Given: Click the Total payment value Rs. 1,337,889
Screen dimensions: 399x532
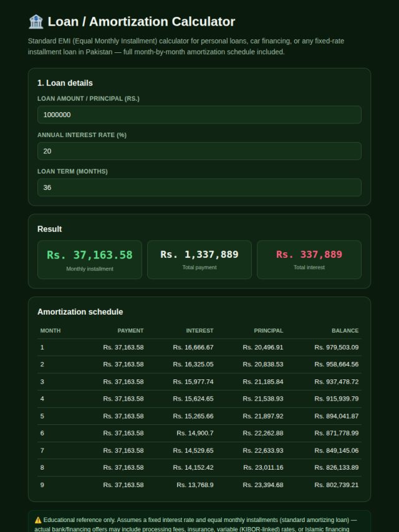Looking at the screenshot, I should click(199, 254).
